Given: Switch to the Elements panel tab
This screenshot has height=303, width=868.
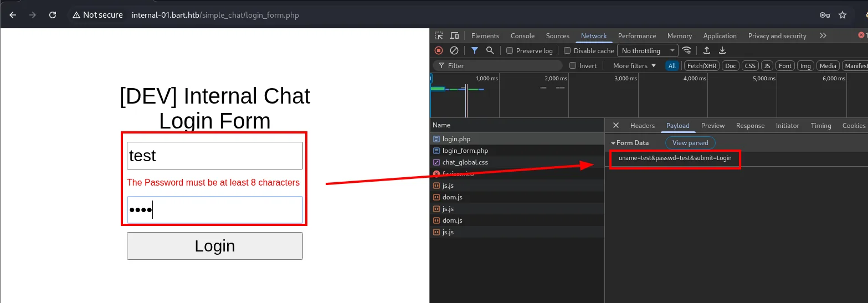Looking at the screenshot, I should [x=485, y=35].
